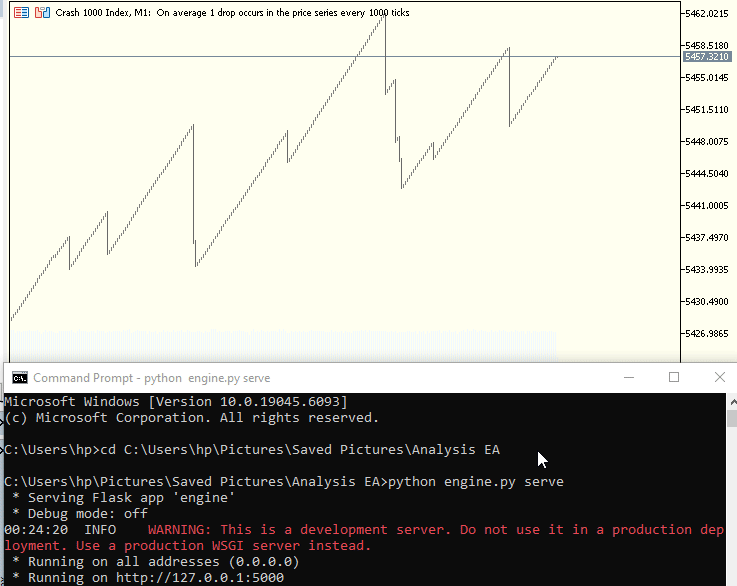Click the current price label 5457.3210
The image size is (737, 586).
tap(706, 57)
